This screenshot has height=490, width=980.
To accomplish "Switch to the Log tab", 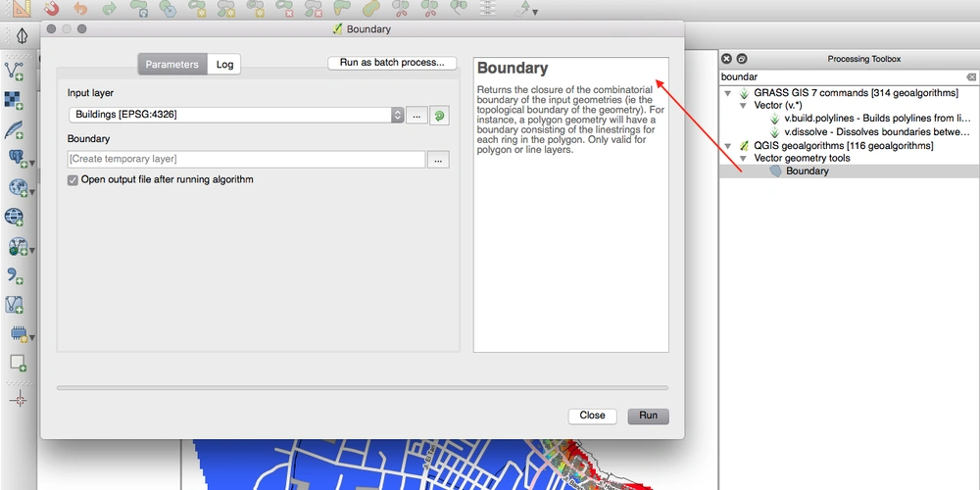I will click(224, 65).
